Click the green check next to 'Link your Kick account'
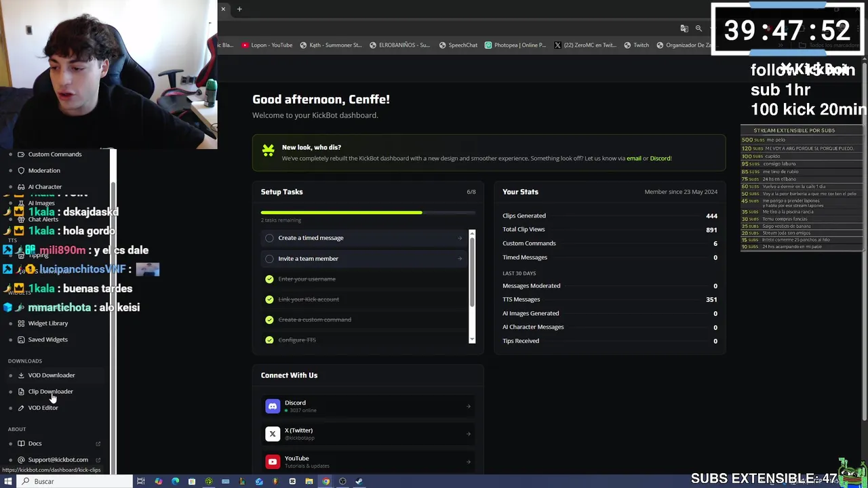This screenshot has width=868, height=488. [269, 299]
